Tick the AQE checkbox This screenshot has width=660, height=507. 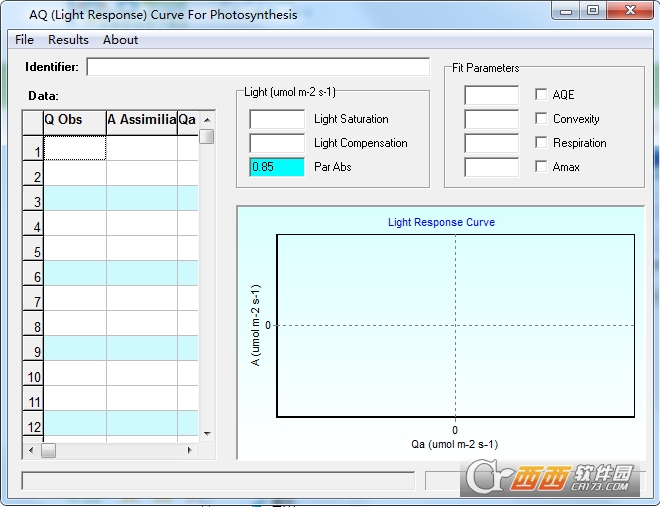click(x=541, y=94)
